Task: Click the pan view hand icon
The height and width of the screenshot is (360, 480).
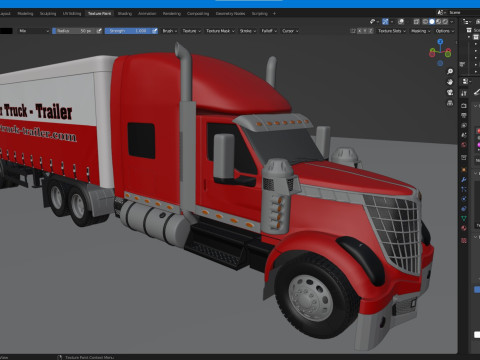Action: pyautogui.click(x=450, y=82)
